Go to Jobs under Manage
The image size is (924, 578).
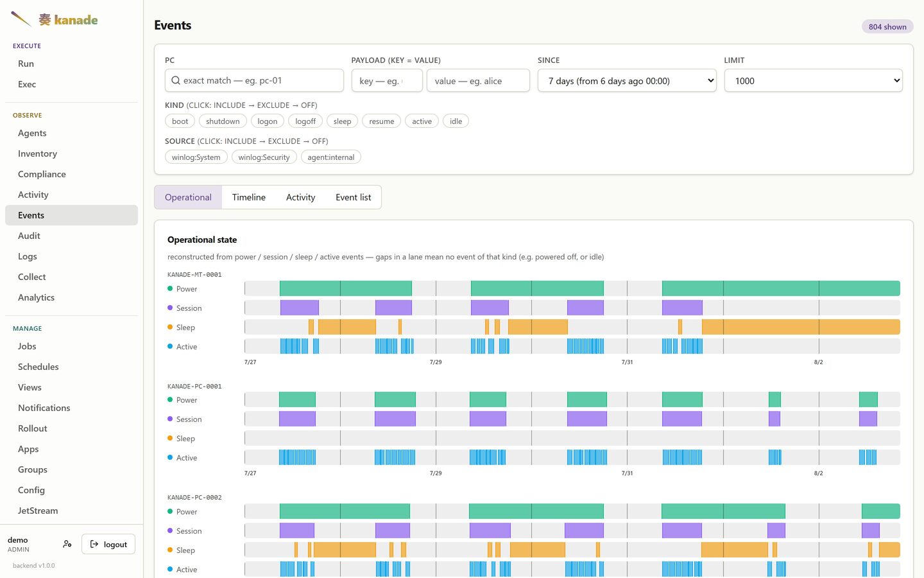coord(71,346)
